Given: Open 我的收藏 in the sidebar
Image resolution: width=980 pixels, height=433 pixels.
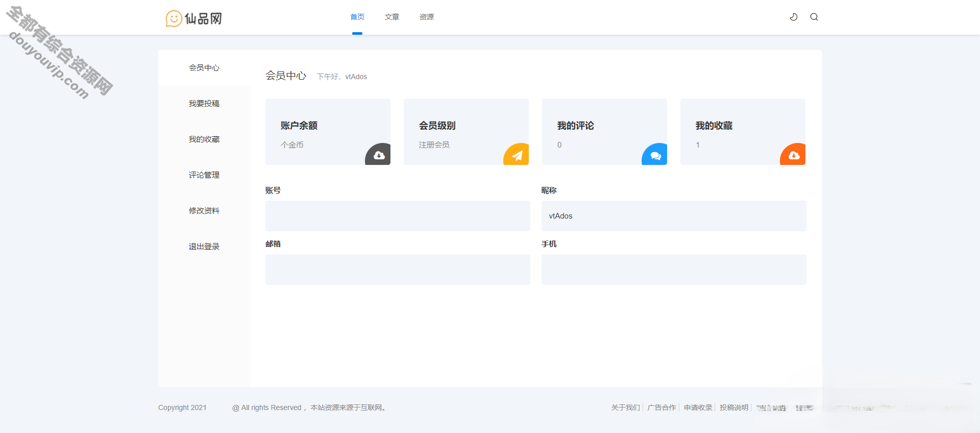Looking at the screenshot, I should click(x=204, y=139).
